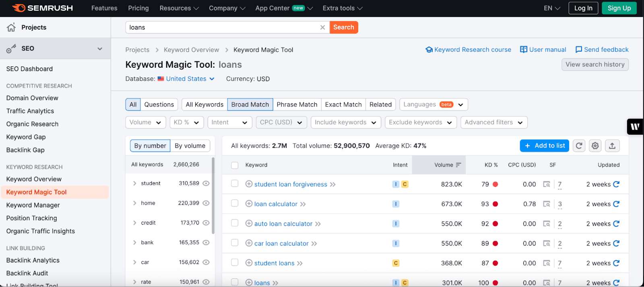
Task: Sort by Volume column header
Action: pyautogui.click(x=439, y=165)
